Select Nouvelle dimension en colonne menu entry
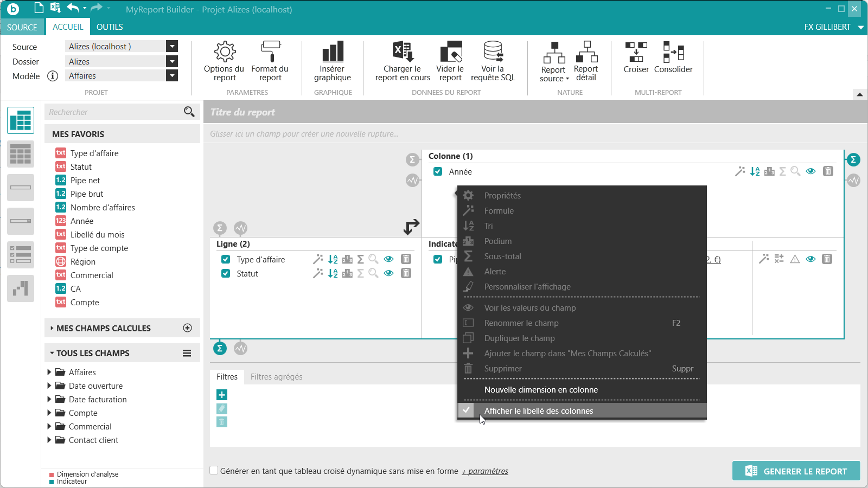The width and height of the screenshot is (868, 488). point(541,390)
